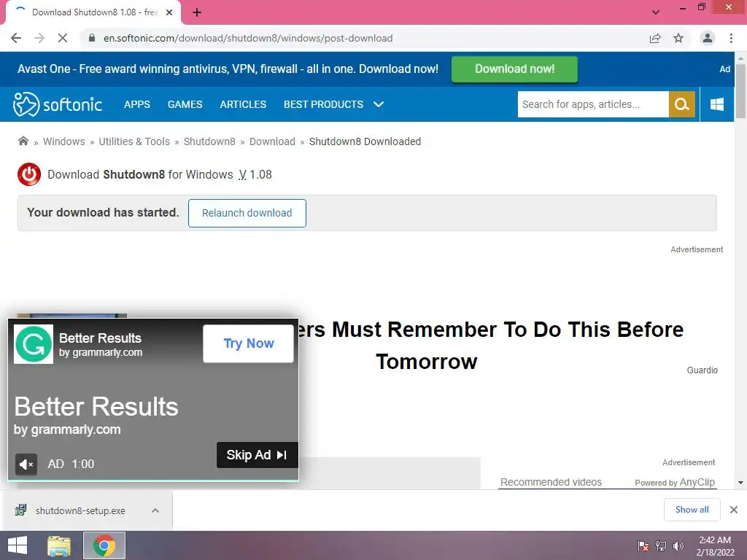Click the Guardio advertiser label
Image resolution: width=747 pixels, height=560 pixels.
click(x=702, y=370)
